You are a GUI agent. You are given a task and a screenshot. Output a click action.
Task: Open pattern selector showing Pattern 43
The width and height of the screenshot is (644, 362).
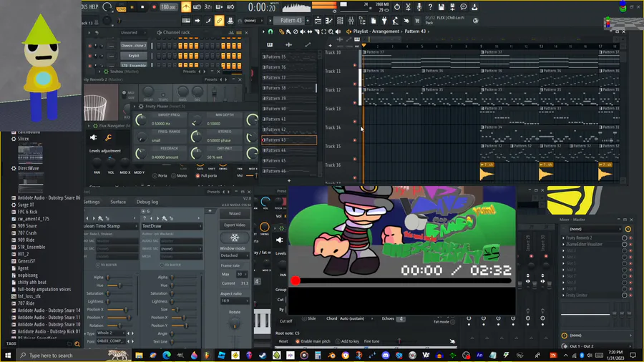tap(291, 21)
